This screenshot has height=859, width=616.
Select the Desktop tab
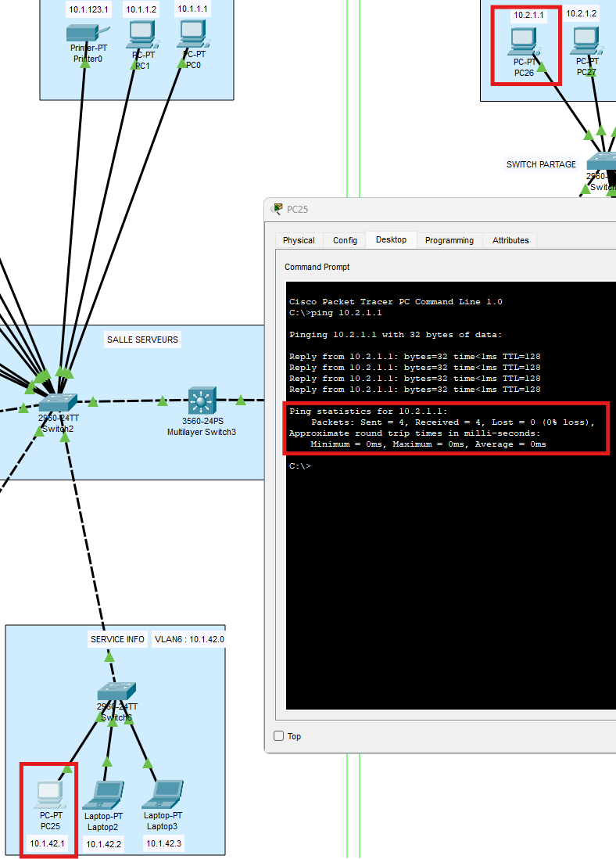click(x=391, y=239)
